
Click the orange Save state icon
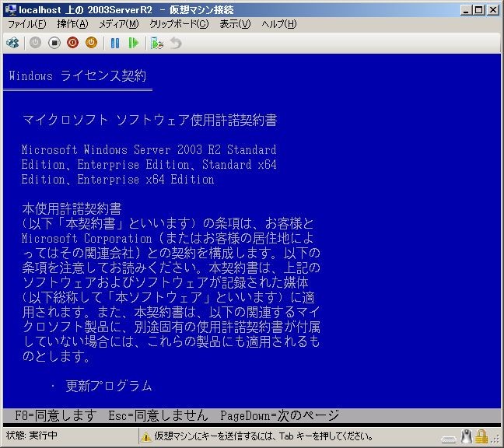point(91,43)
